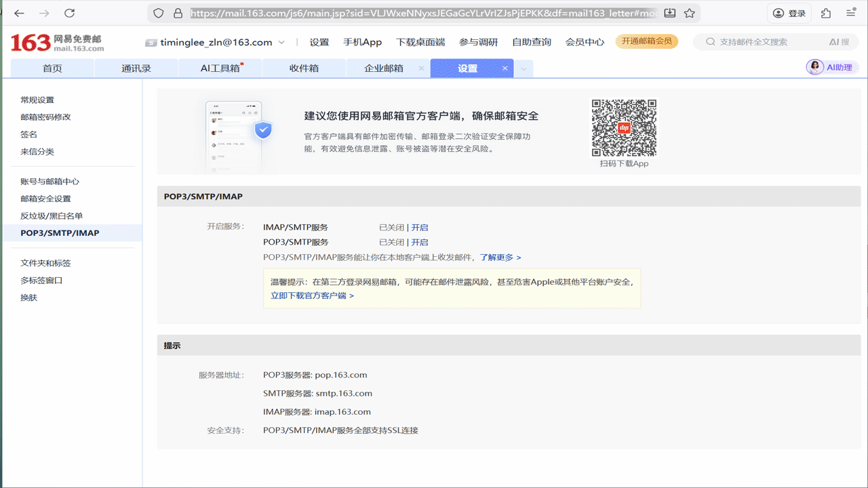Image resolution: width=868 pixels, height=488 pixels.
Task: Switch to the AI工具箱 tab
Action: [220, 68]
